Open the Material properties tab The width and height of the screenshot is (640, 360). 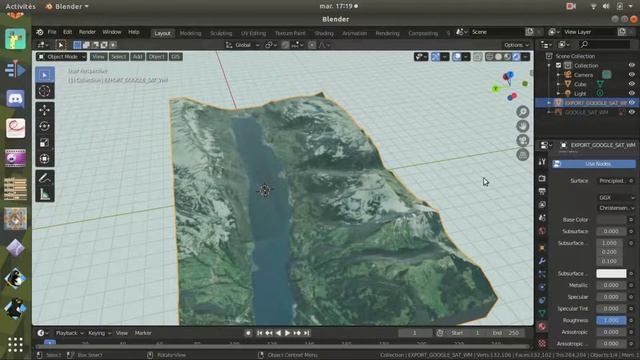(542, 326)
